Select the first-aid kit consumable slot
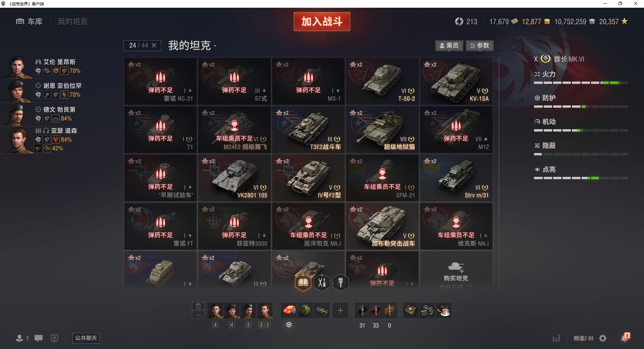Screen dimensions: 644x349 coord(411,310)
